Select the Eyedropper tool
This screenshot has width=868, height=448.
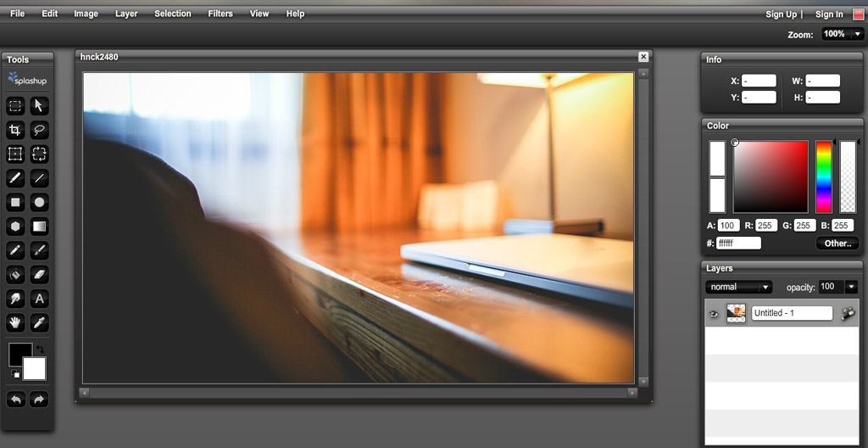coord(39,322)
